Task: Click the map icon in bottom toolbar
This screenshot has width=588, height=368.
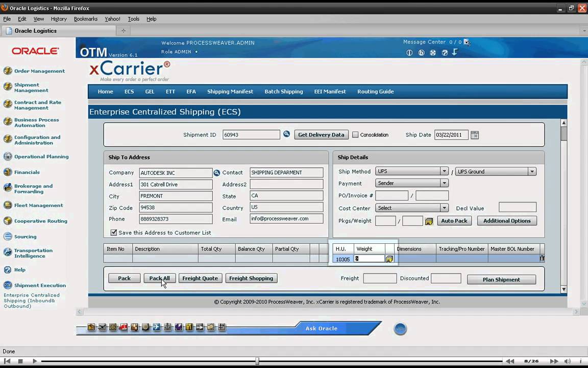Action: pos(210,327)
